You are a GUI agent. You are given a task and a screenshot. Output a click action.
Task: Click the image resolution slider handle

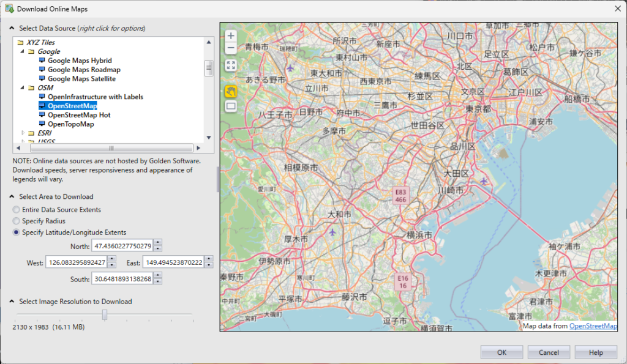(x=105, y=315)
